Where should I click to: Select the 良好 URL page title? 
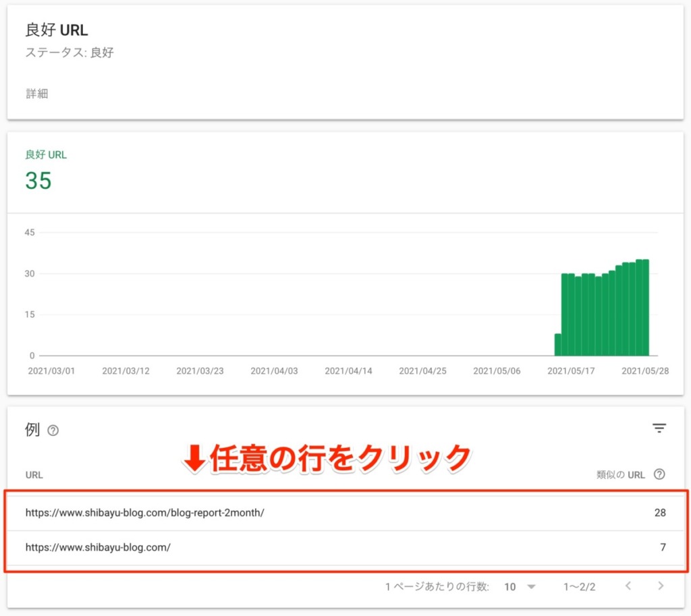(57, 30)
